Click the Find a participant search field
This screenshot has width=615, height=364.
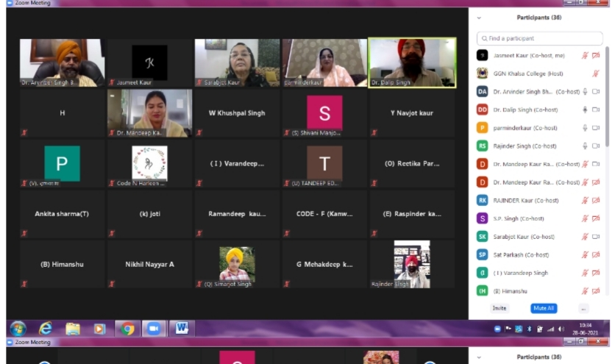click(x=541, y=38)
